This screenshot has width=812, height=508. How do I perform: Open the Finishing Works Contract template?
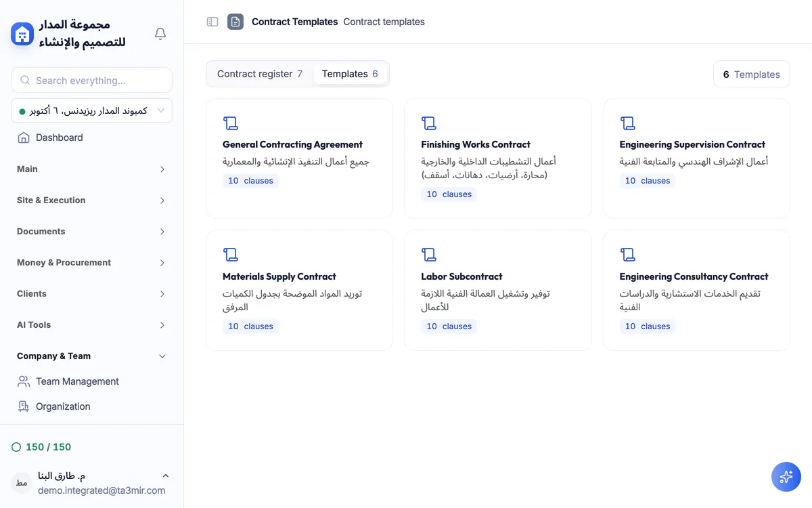[498, 158]
